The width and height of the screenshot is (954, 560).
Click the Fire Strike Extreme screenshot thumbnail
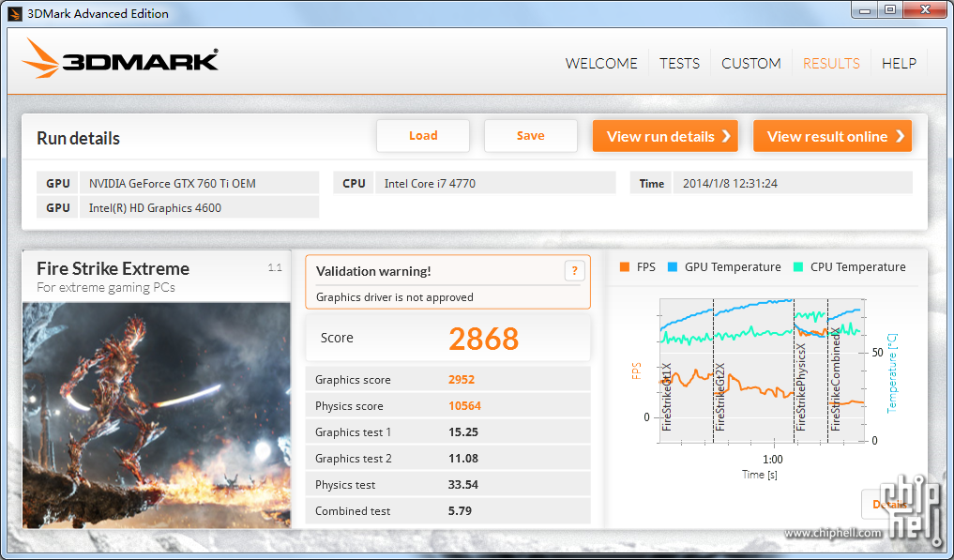pos(157,416)
